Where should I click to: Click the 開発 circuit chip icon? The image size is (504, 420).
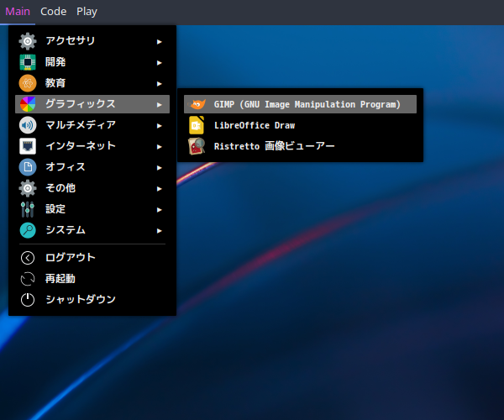pos(28,62)
